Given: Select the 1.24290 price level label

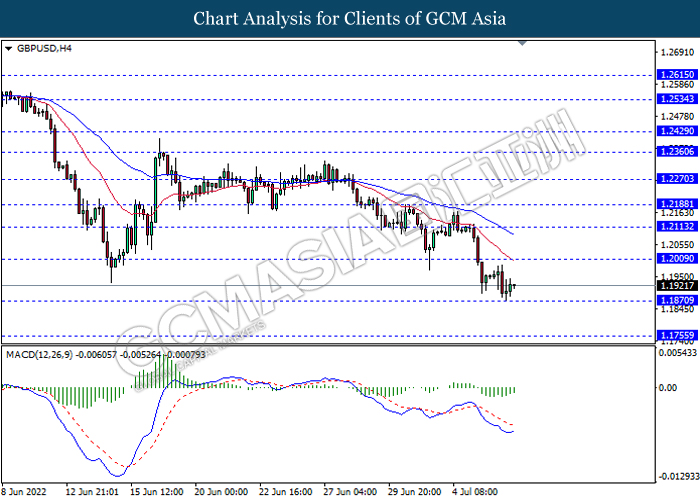Looking at the screenshot, I should tap(678, 131).
